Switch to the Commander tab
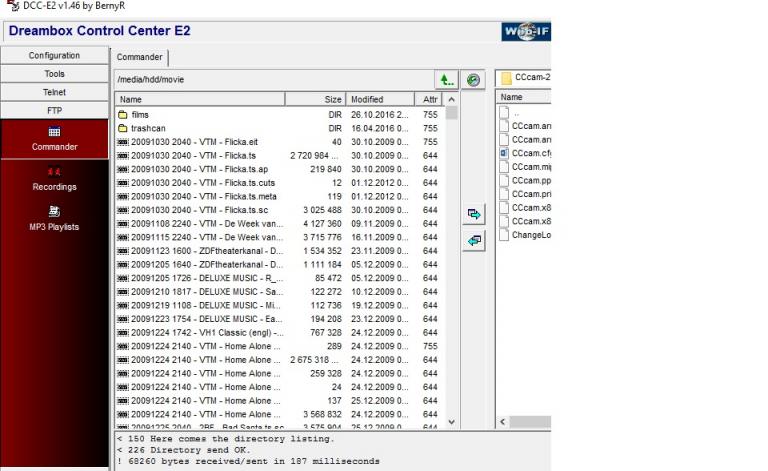The image size is (768, 471). (139, 57)
